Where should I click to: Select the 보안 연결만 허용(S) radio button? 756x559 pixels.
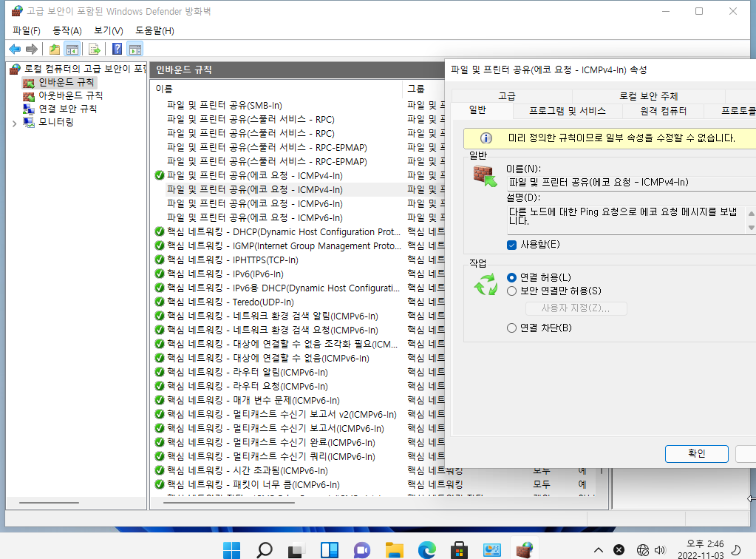coord(512,291)
